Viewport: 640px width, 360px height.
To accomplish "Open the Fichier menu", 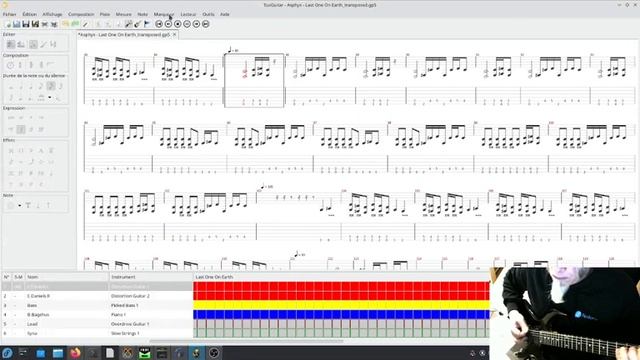I will click(9, 14).
